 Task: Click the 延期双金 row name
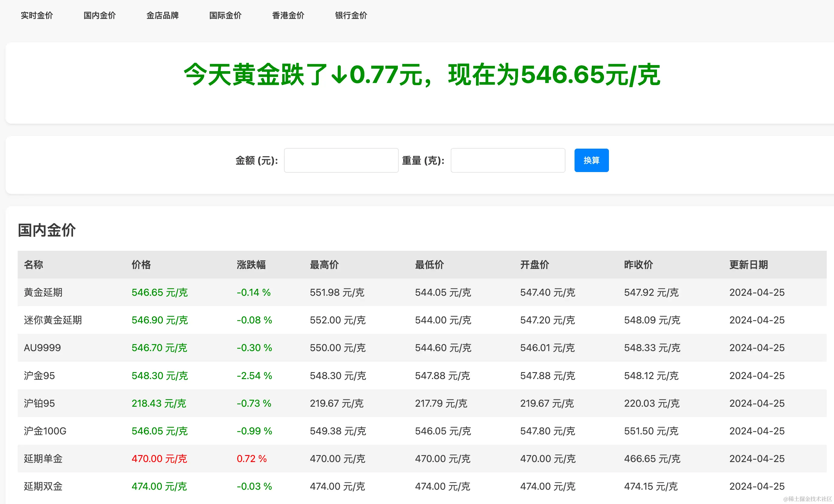43,486
